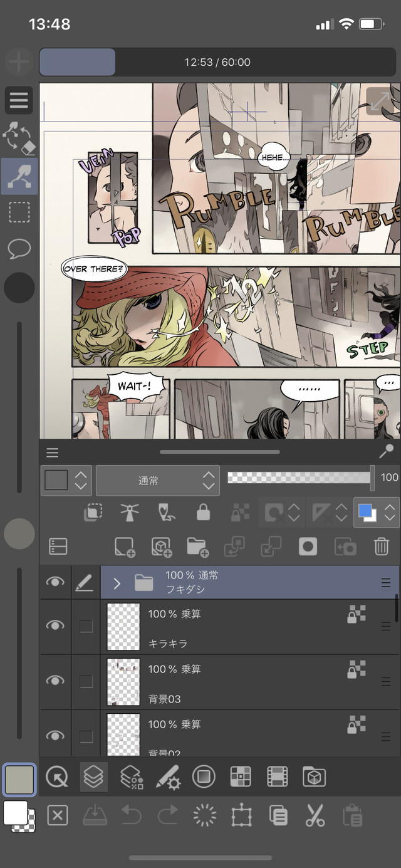Tap the キラキラ layer drag handle
401x868 pixels.
coord(386,627)
